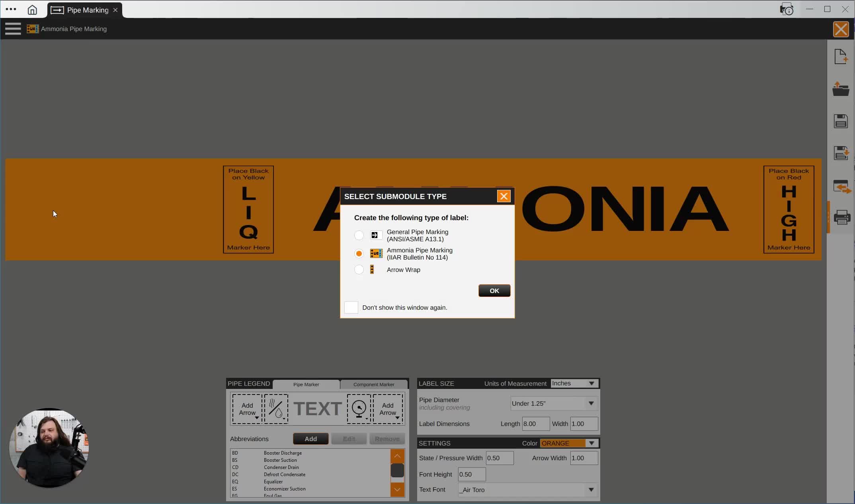855x504 pixels.
Task: Expand the right Add Arrow dropdown
Action: [x=388, y=409]
